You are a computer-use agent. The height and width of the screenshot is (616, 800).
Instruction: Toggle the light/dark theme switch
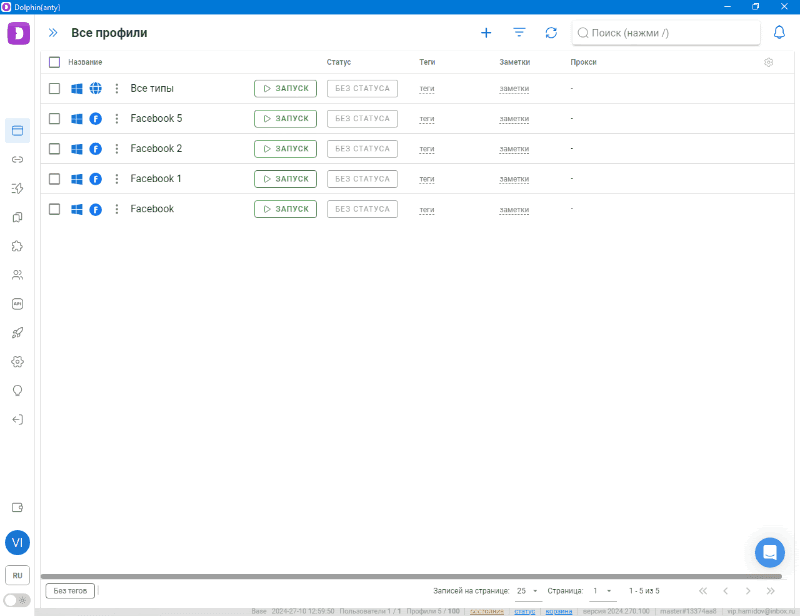(17, 600)
